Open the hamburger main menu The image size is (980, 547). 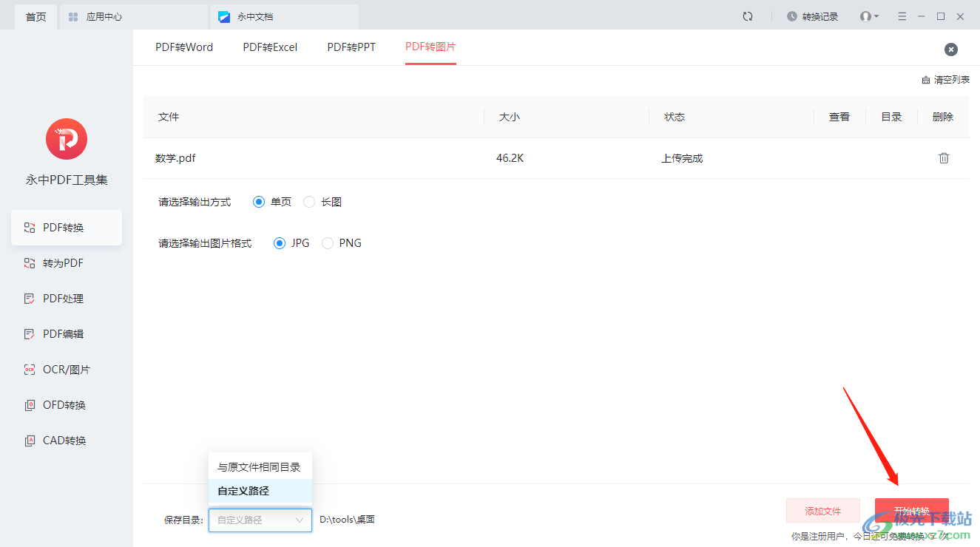pyautogui.click(x=902, y=16)
